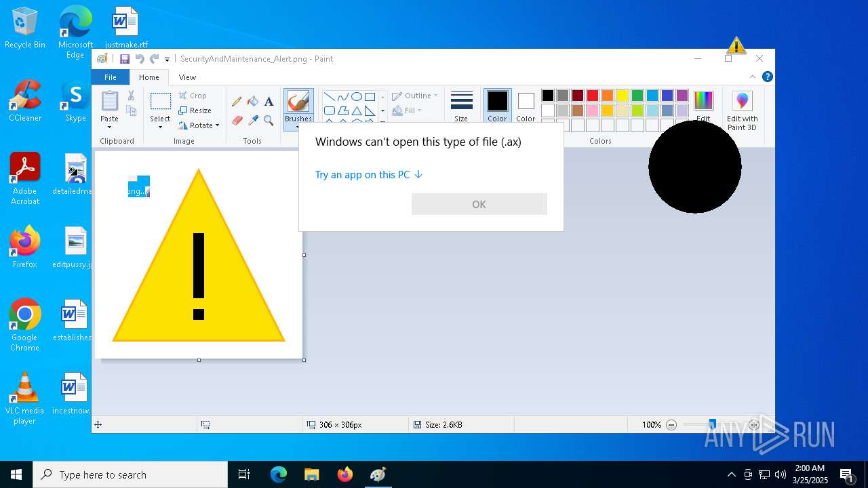This screenshot has height=488, width=868.
Task: Switch to the View tab
Action: [x=187, y=77]
